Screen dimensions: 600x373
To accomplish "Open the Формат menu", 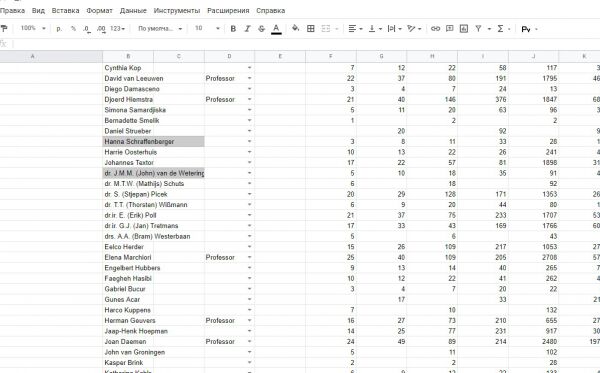I will [x=99, y=11].
